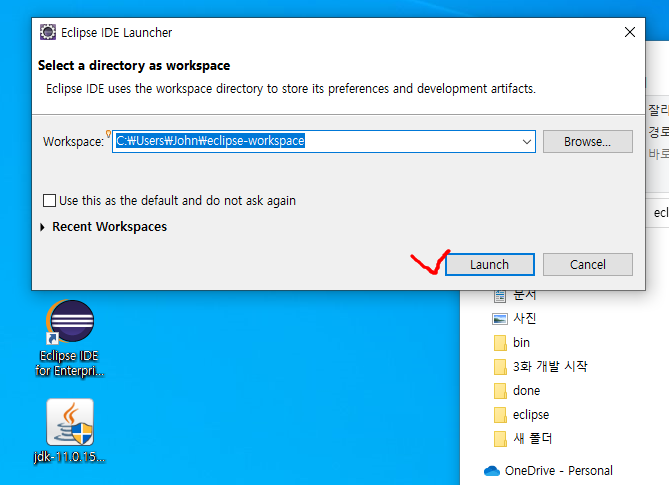This screenshot has height=485, width=669.
Task: Click the done folder icon in Explorer
Action: [x=500, y=391]
